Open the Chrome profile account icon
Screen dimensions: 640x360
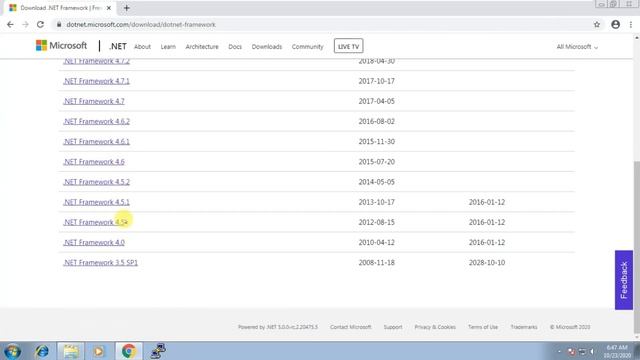point(616,24)
